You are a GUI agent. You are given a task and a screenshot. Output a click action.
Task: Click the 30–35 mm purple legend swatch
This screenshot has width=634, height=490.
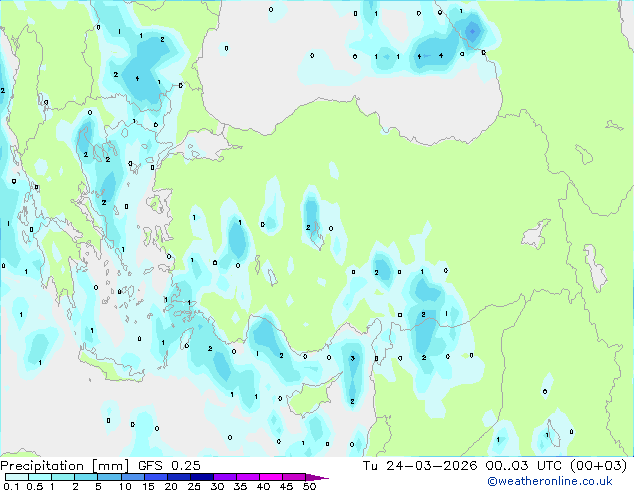point(224,477)
